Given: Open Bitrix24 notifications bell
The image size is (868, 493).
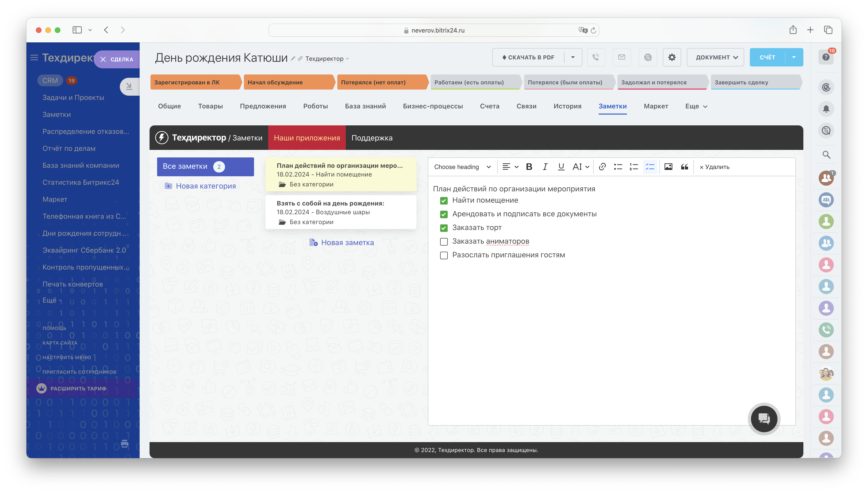Looking at the screenshot, I should [x=826, y=109].
